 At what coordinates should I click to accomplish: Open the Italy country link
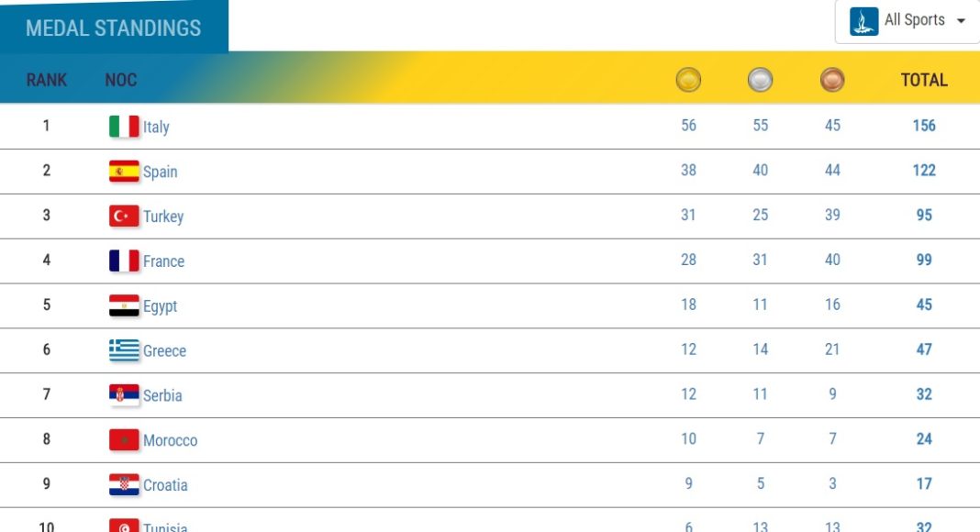pos(156,127)
